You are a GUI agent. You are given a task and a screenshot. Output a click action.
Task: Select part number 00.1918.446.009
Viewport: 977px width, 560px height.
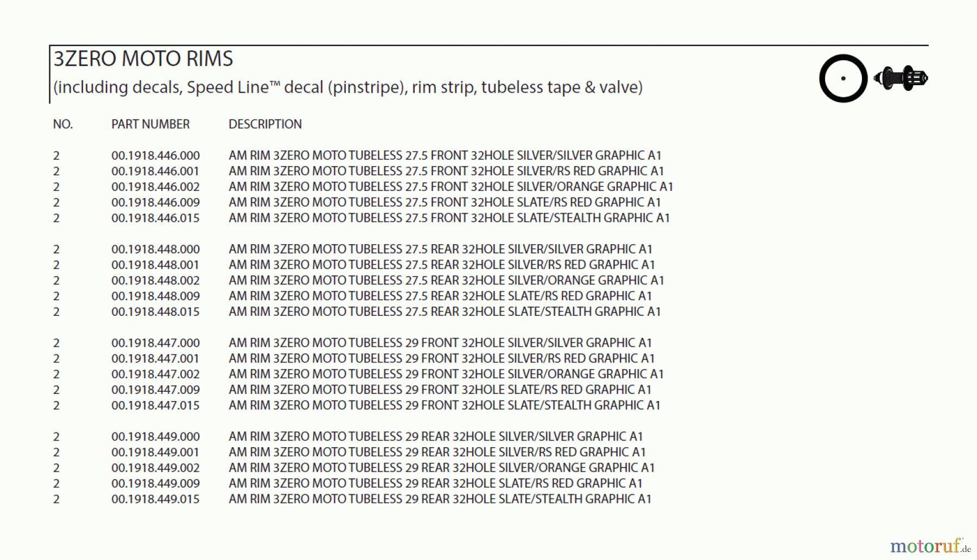[x=155, y=202]
